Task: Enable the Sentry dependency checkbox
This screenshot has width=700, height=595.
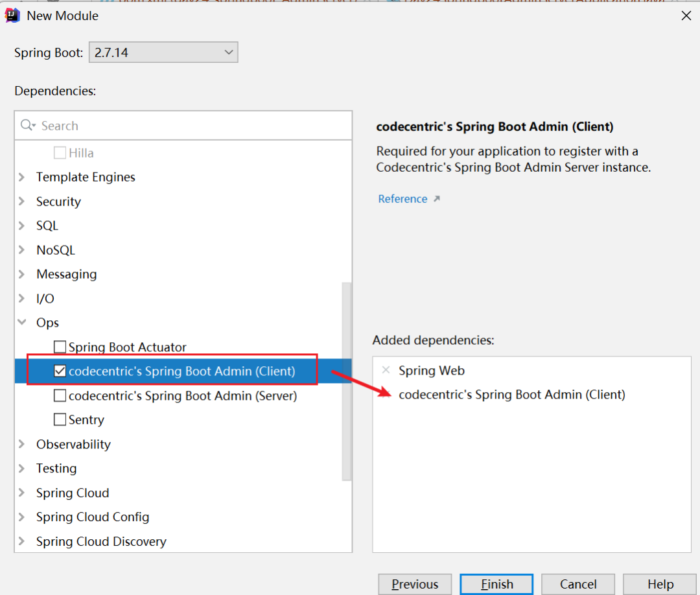Action: coord(60,419)
